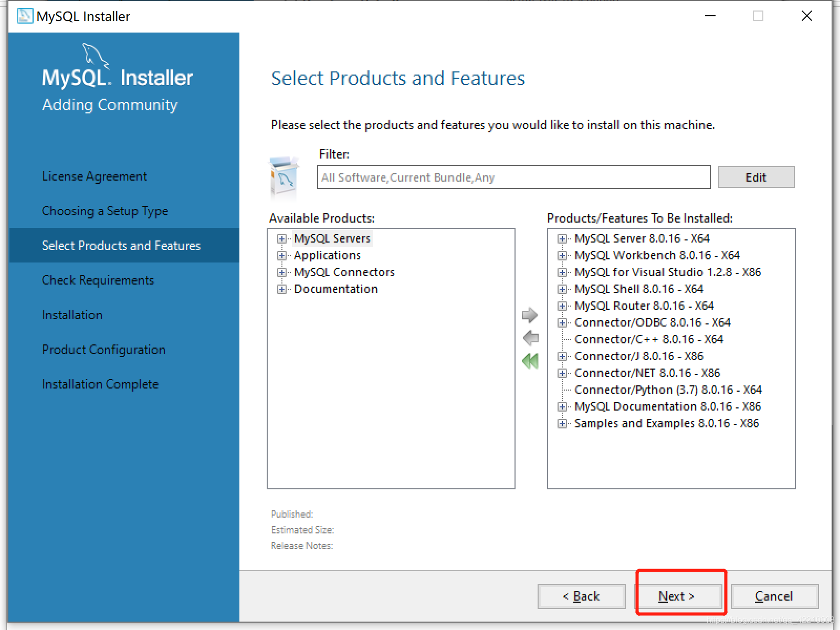
Task: Expand MySQL for Visual Studio 1.2.8 features
Action: point(562,272)
